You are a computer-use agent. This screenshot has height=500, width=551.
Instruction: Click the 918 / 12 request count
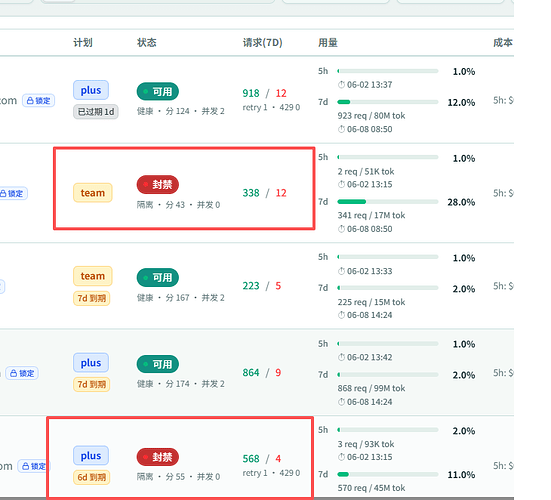point(265,93)
